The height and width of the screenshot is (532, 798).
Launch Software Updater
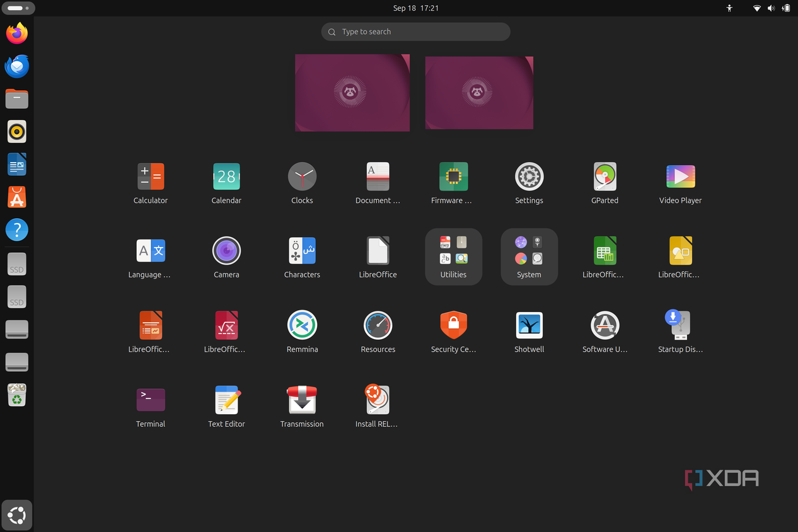pos(604,325)
